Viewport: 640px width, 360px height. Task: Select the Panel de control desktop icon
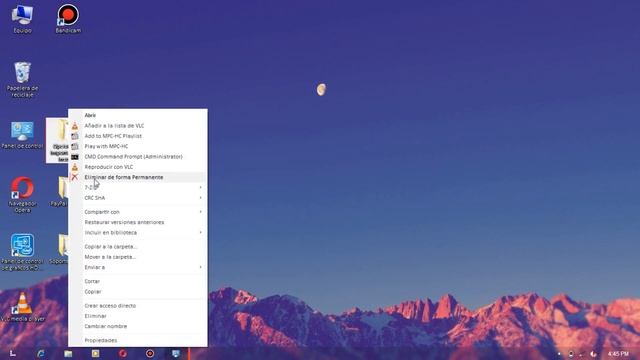(22, 135)
